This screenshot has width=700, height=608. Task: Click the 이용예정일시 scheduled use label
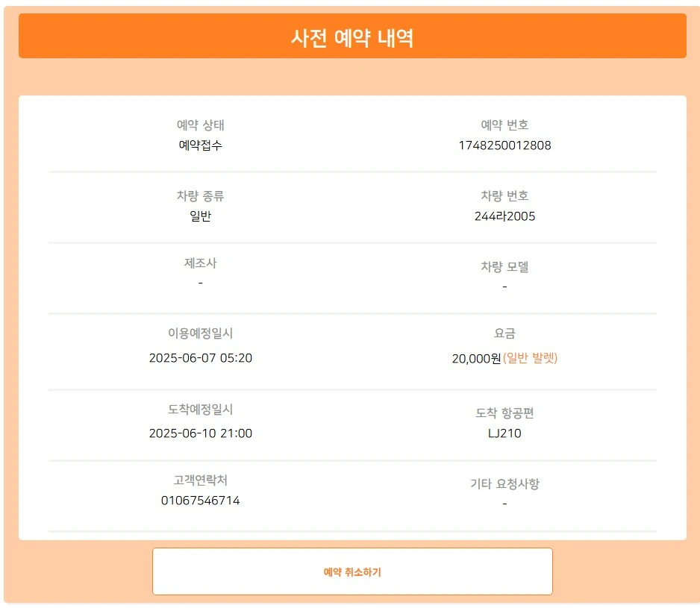199,334
